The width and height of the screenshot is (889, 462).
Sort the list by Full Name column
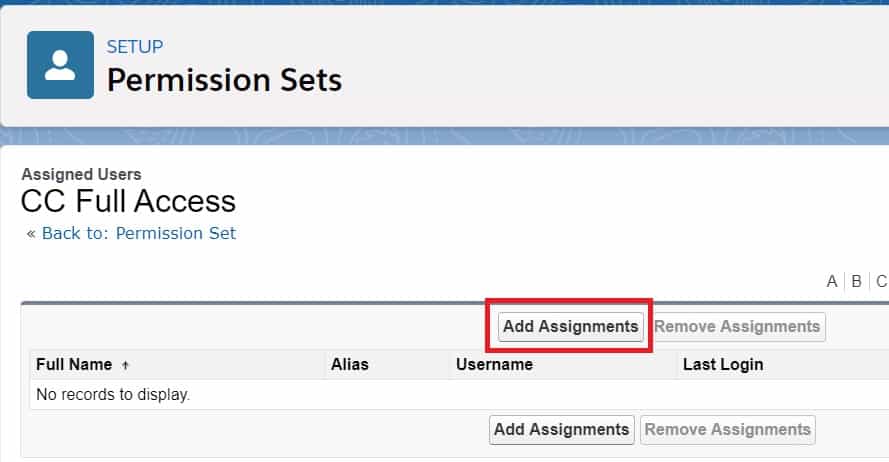click(x=74, y=365)
